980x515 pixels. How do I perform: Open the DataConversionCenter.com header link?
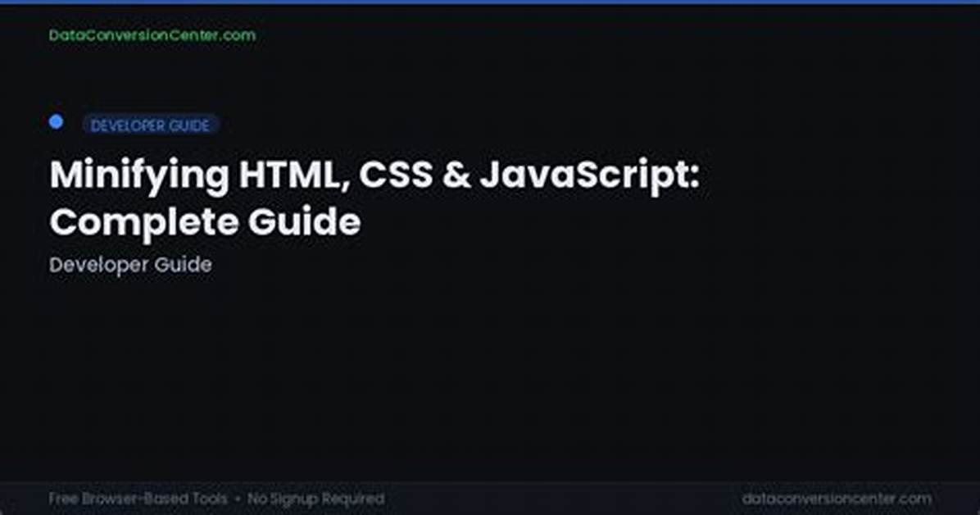pos(152,35)
